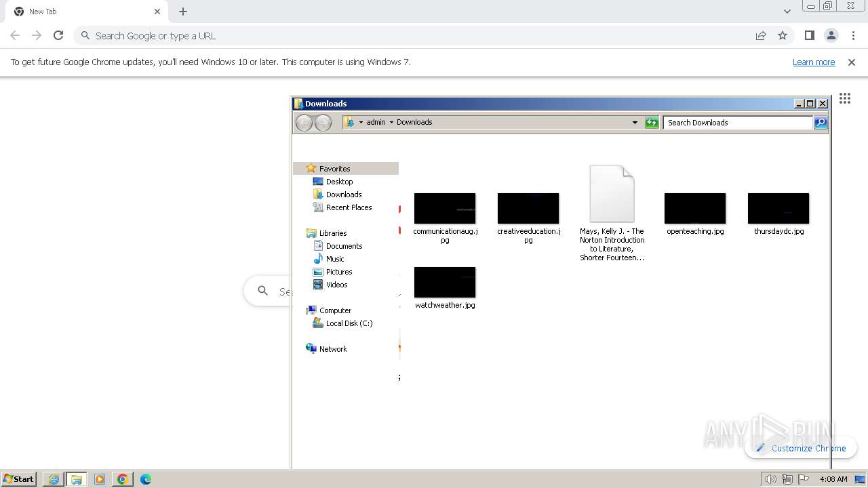
Task: Click the network tray icon
Action: [x=787, y=479]
